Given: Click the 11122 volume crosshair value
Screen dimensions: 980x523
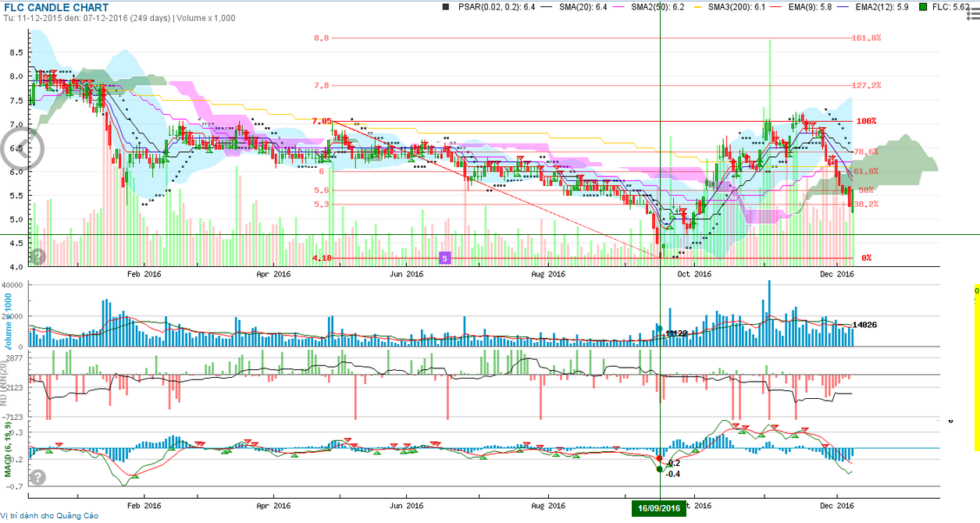Looking at the screenshot, I should click(x=675, y=333).
